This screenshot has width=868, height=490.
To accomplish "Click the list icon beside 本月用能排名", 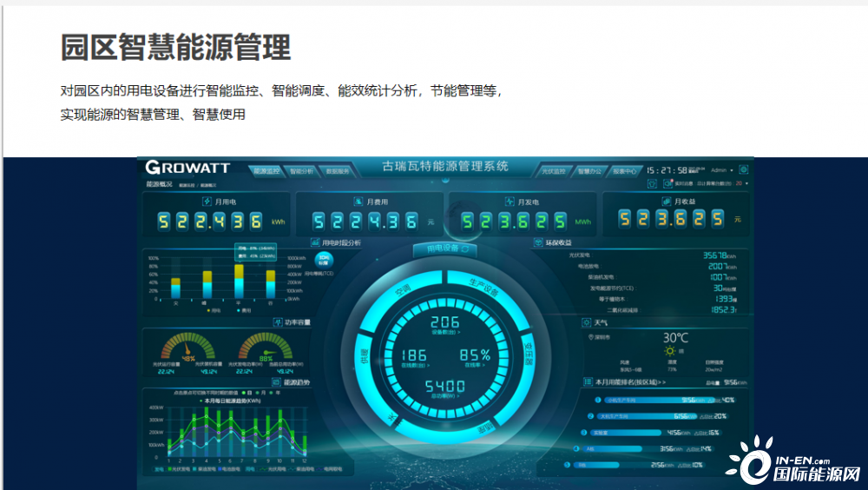I will point(588,382).
